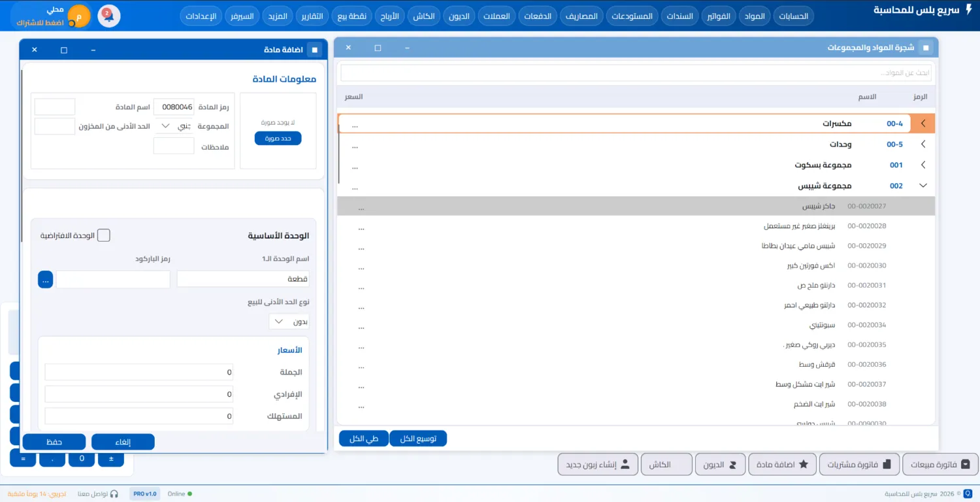Image resolution: width=980 pixels, height=502 pixels.
Task: Click the lightning bolt logo beside the app title
Action: (968, 10)
